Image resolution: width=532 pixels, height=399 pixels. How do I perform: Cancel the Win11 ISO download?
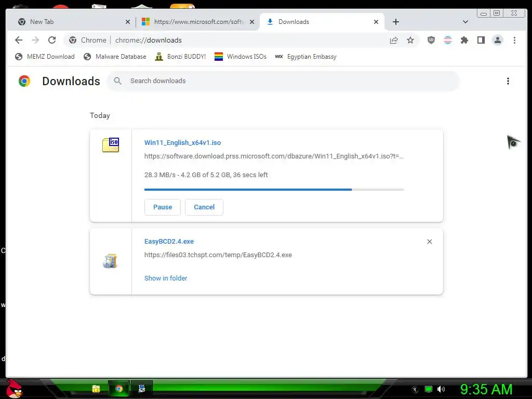tap(204, 207)
